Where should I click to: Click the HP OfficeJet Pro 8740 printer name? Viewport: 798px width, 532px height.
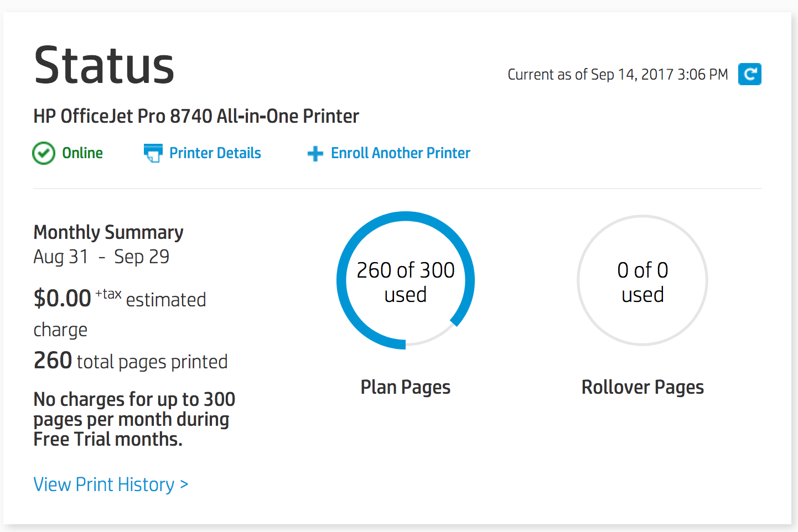(x=196, y=116)
